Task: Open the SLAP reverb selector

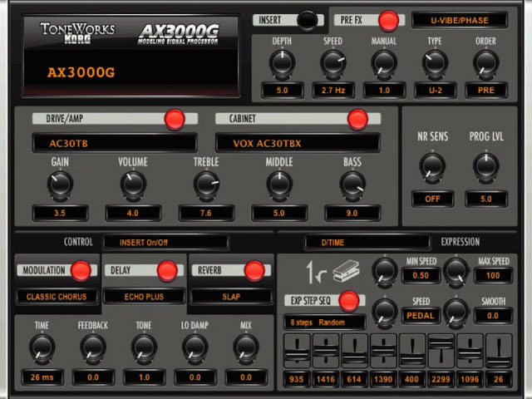Action: pyautogui.click(x=231, y=297)
